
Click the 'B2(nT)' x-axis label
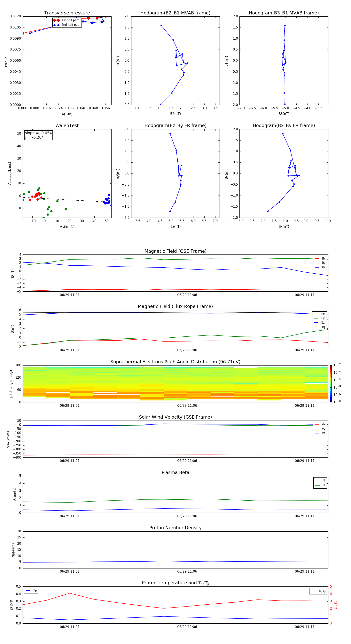175,114
